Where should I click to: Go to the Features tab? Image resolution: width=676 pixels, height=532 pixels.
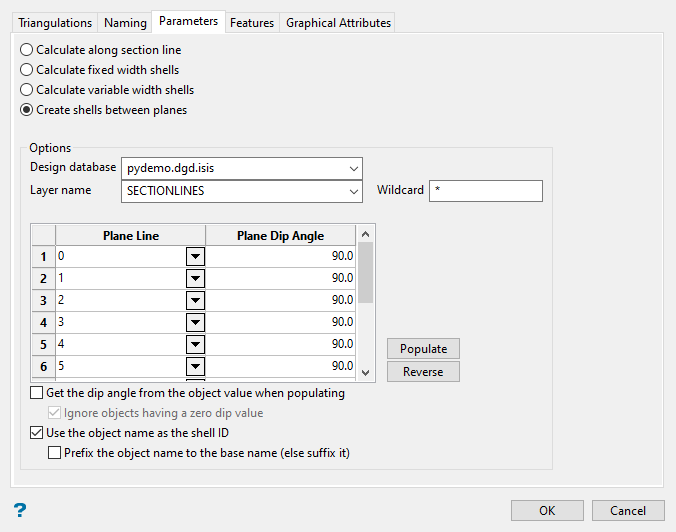[x=252, y=22]
